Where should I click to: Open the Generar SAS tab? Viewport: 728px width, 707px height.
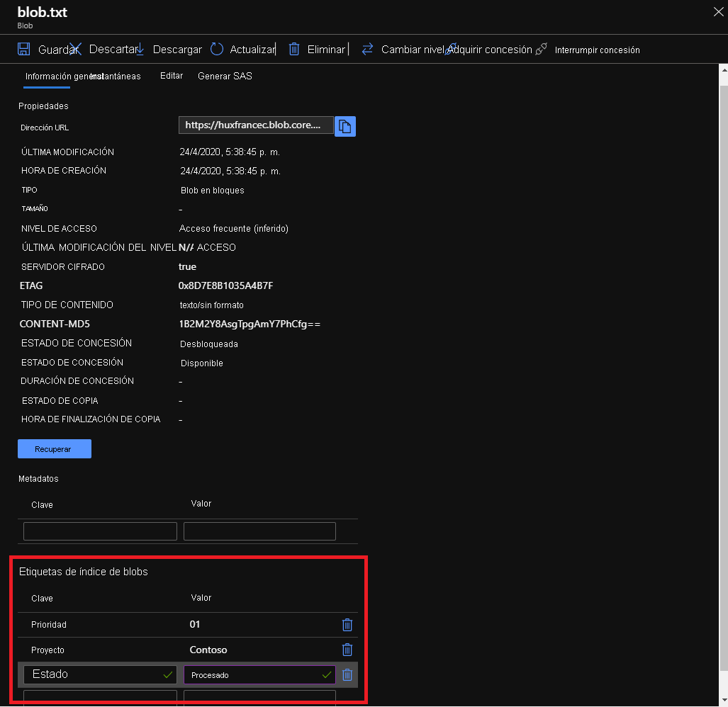(x=225, y=76)
